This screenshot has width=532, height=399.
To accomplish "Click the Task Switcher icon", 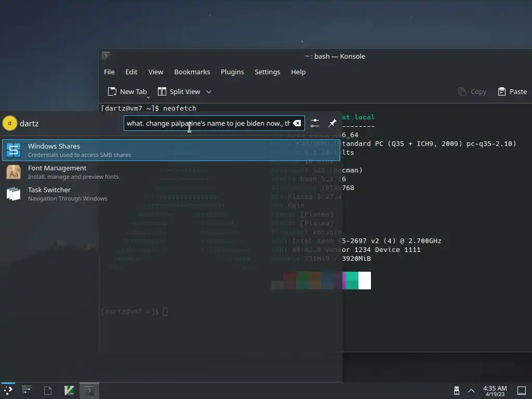I will tap(14, 194).
